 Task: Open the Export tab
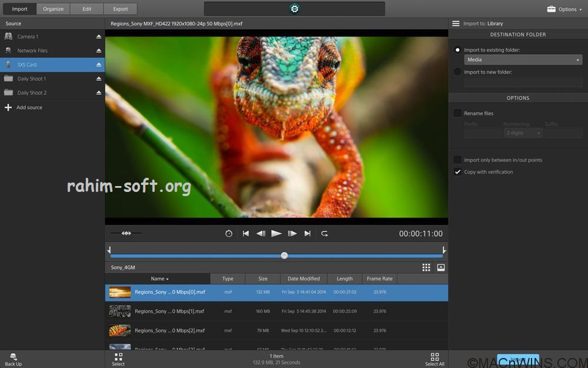click(x=121, y=9)
